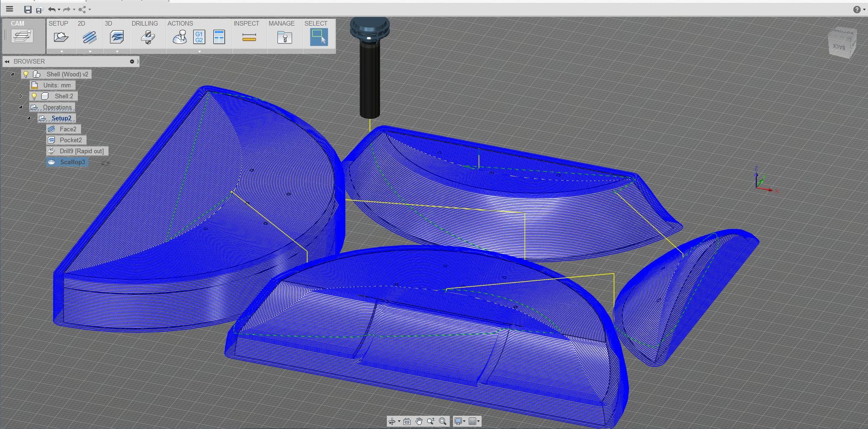This screenshot has width=868, height=429.
Task: Open the Grid and Snaps dropdown arrow
Action: [x=479, y=422]
